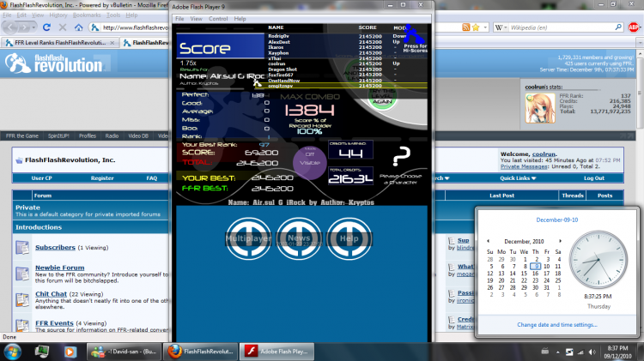Click the Firefox Stop button
Screen dimensions: 644x361
tap(63, 27)
